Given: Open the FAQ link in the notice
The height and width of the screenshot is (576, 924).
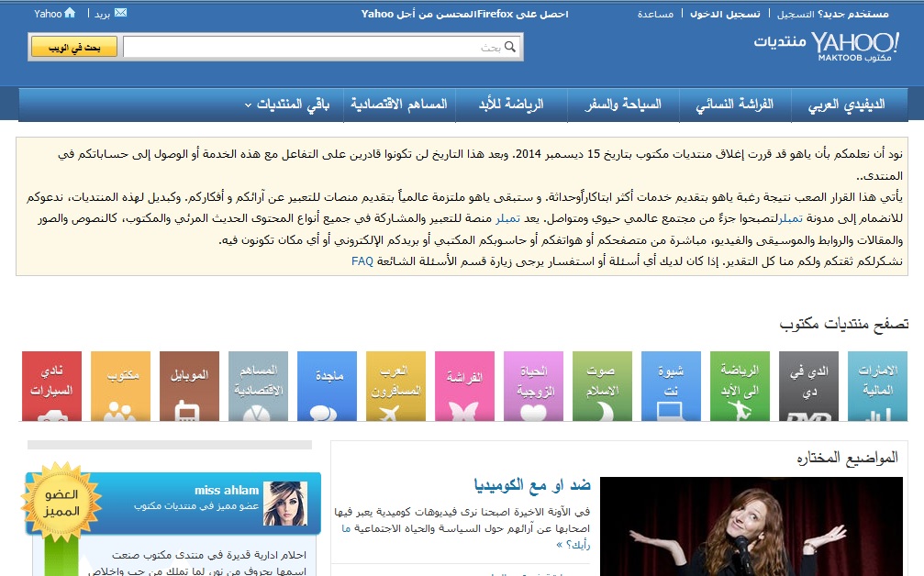Looking at the screenshot, I should point(362,260).
